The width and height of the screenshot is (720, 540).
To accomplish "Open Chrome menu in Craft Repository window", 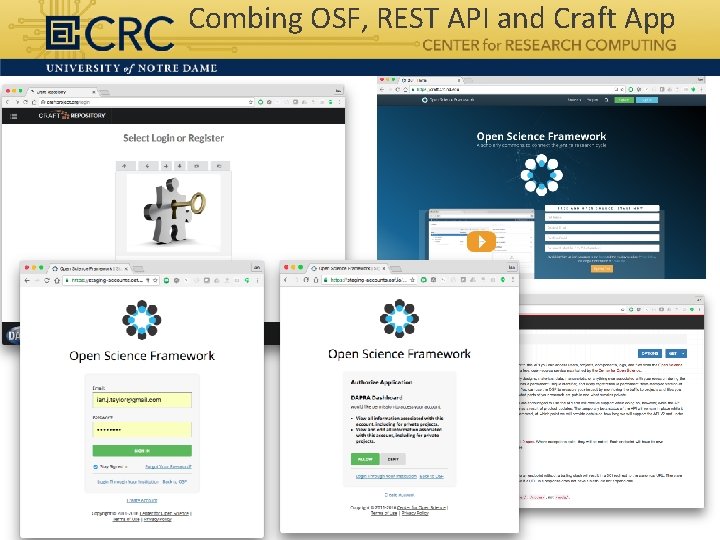I will tap(339, 102).
